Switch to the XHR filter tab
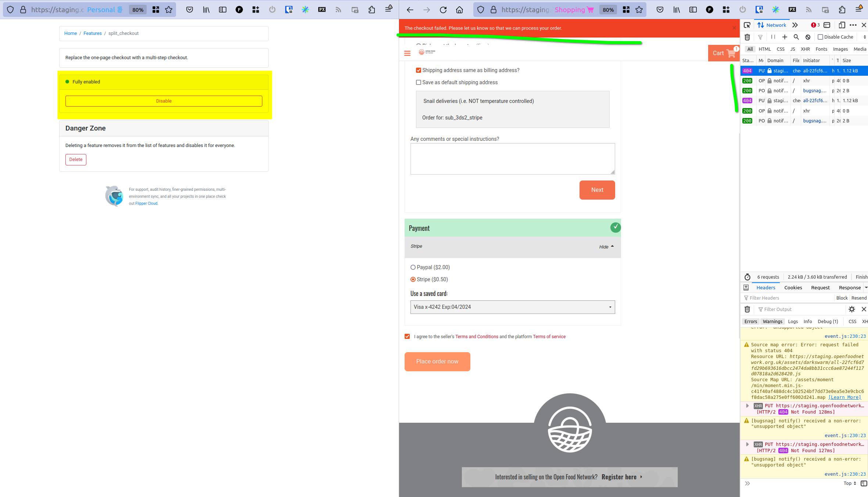Viewport: 868px width, 497px height. pyautogui.click(x=805, y=49)
